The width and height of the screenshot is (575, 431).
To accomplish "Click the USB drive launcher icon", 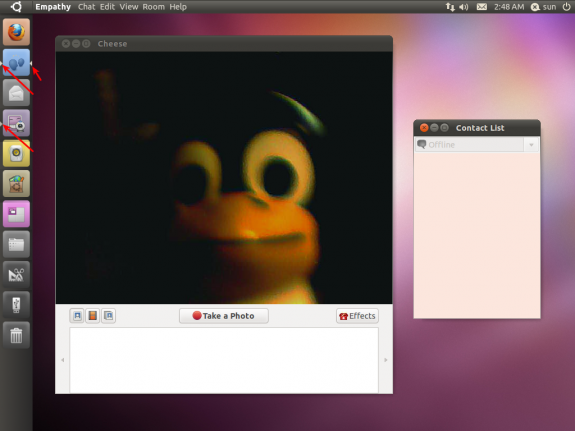I will tap(17, 305).
